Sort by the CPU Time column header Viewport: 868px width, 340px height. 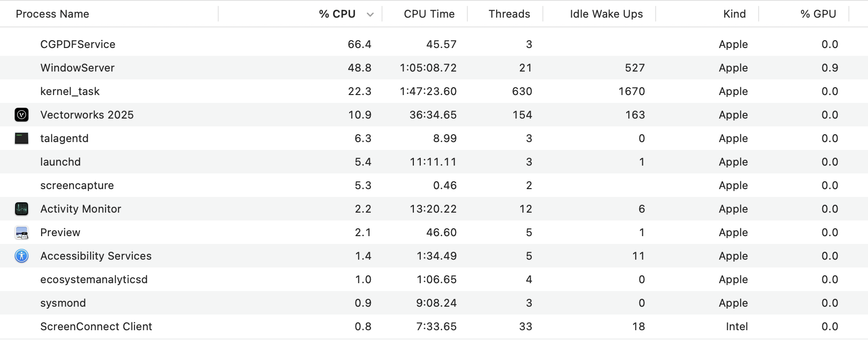tap(429, 14)
